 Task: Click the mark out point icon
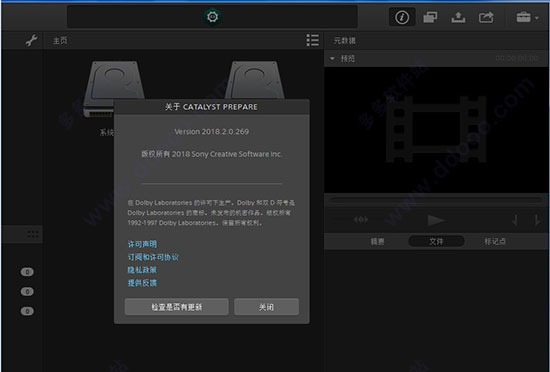(537, 220)
